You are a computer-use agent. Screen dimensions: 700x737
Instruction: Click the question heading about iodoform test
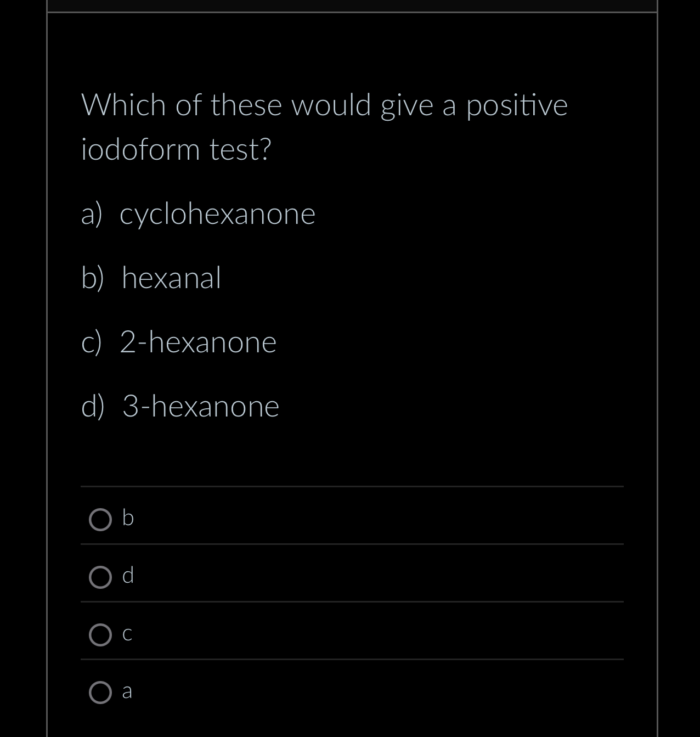click(x=324, y=126)
